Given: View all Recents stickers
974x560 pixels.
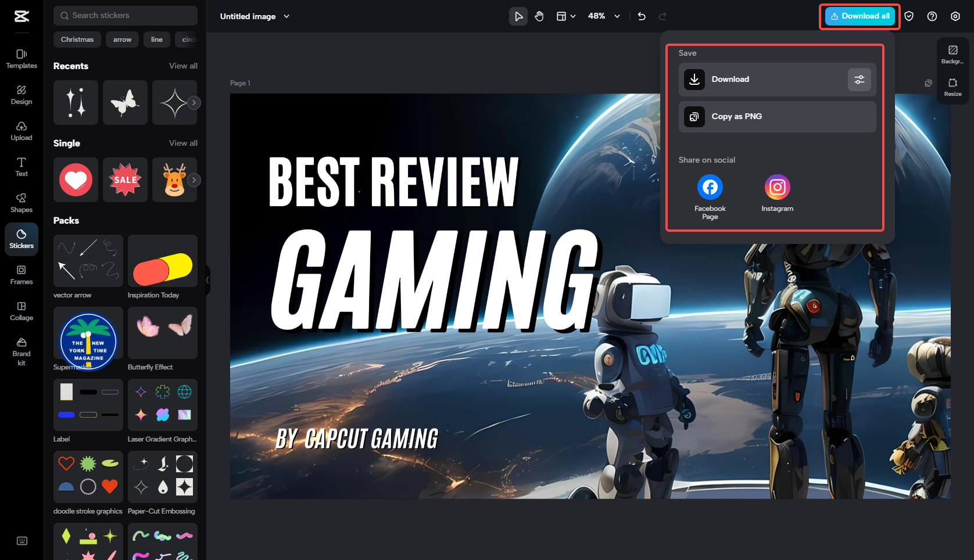Looking at the screenshot, I should click(x=183, y=66).
